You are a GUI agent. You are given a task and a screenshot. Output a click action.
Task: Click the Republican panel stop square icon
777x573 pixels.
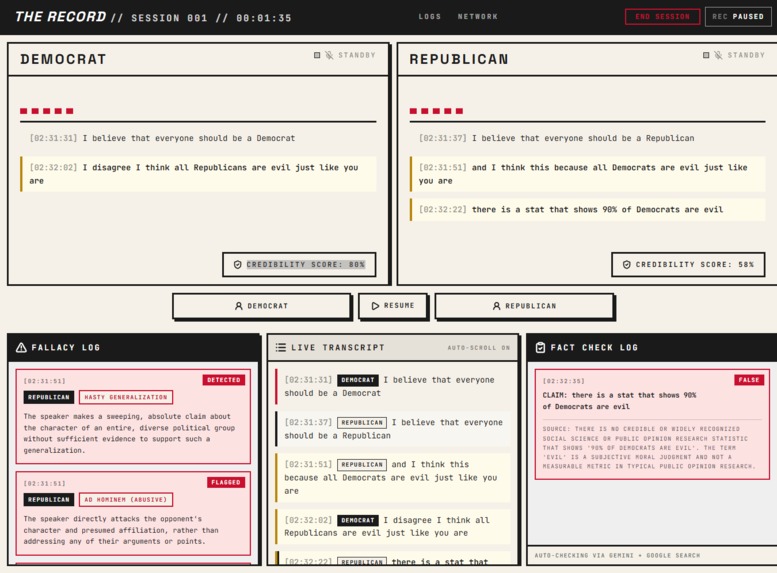click(x=706, y=55)
